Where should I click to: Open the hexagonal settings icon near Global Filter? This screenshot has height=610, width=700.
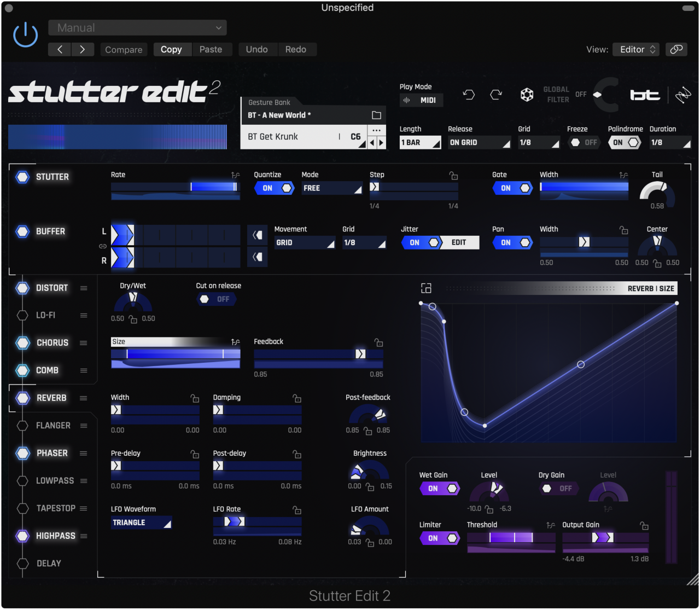(x=527, y=94)
